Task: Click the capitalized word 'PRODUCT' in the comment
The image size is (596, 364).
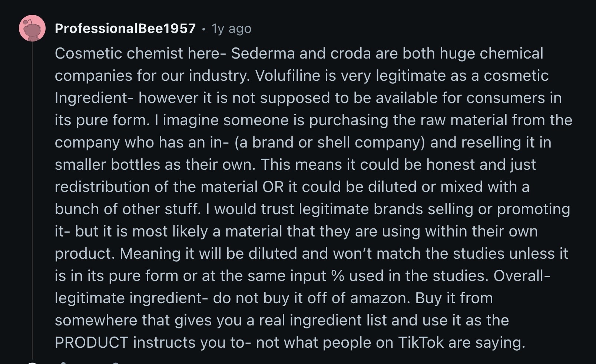Action: coord(92,343)
